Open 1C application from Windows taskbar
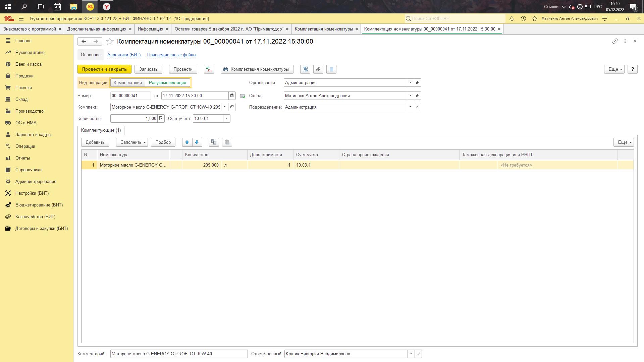Screen dimensions: 644x362 (x=90, y=7)
